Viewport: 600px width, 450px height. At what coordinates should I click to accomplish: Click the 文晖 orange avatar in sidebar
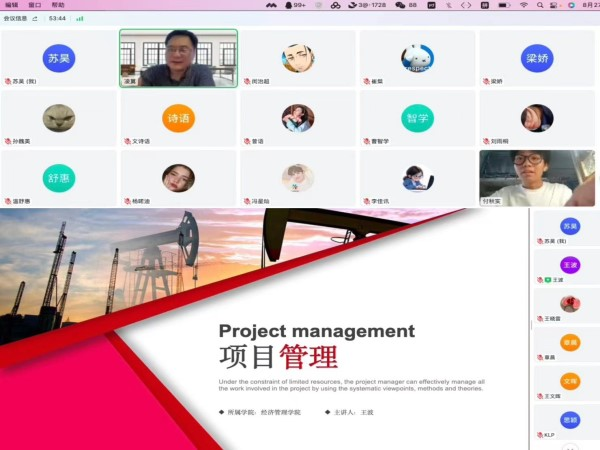pyautogui.click(x=570, y=381)
